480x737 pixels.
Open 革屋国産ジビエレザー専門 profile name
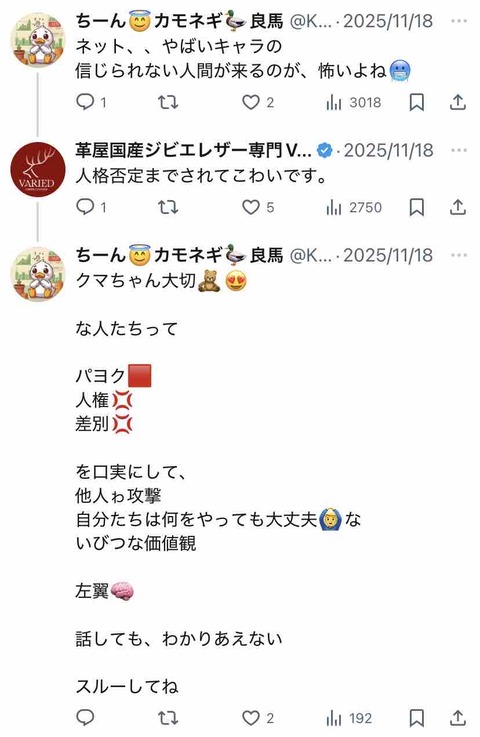(193, 150)
